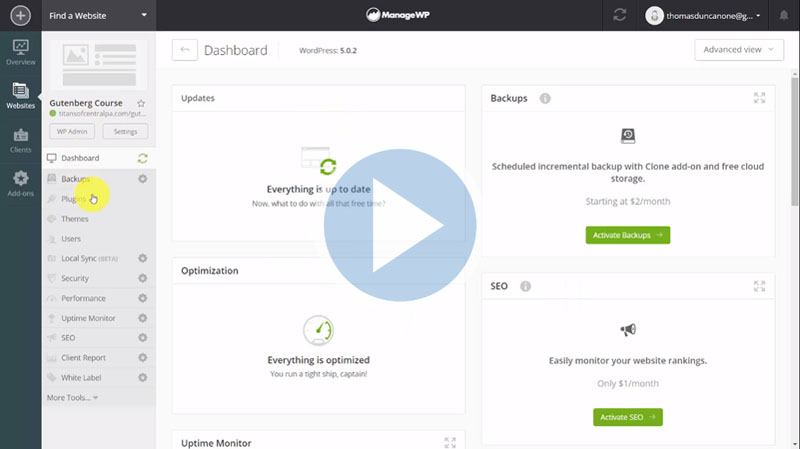Open the Add-ons gear icon
The image size is (800, 449).
pyautogui.click(x=20, y=182)
